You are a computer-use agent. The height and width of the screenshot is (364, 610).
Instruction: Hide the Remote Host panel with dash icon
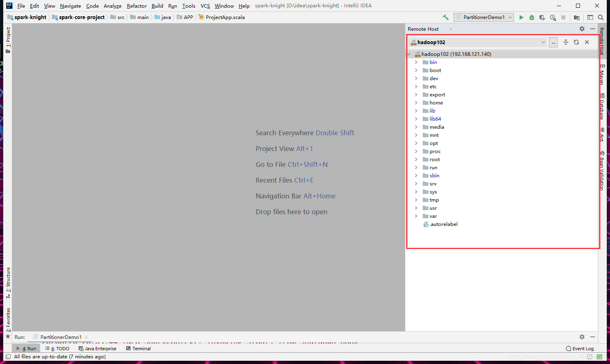click(593, 29)
